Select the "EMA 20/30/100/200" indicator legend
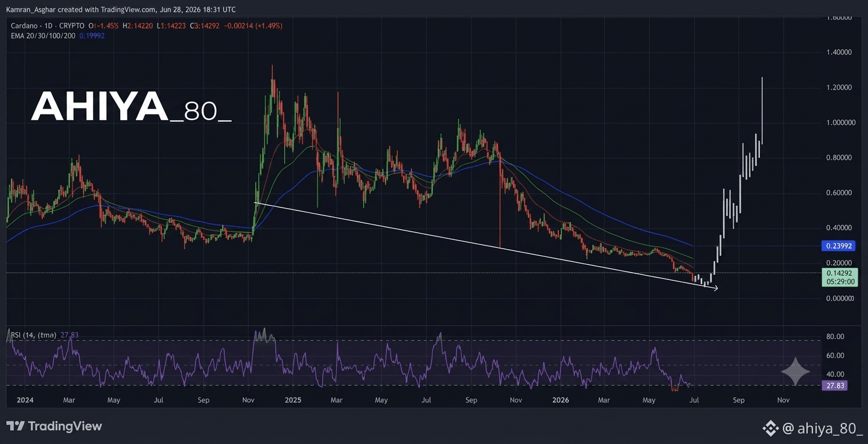The width and height of the screenshot is (868, 444). [43, 36]
